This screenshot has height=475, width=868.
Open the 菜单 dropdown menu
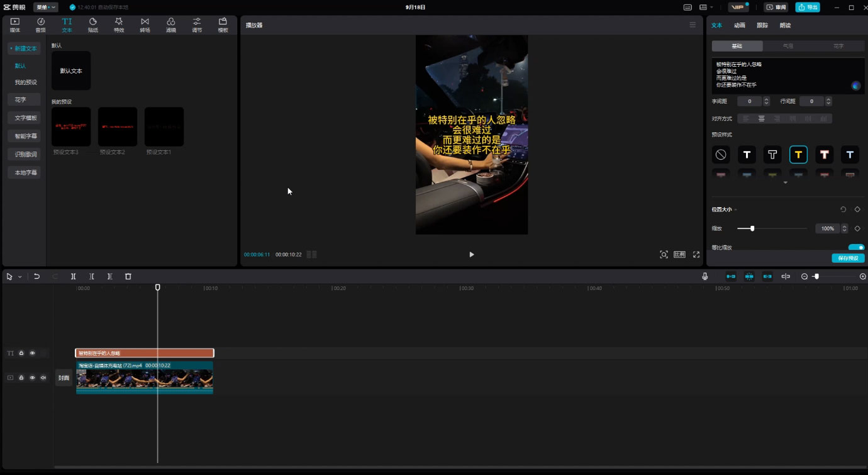[x=45, y=7]
